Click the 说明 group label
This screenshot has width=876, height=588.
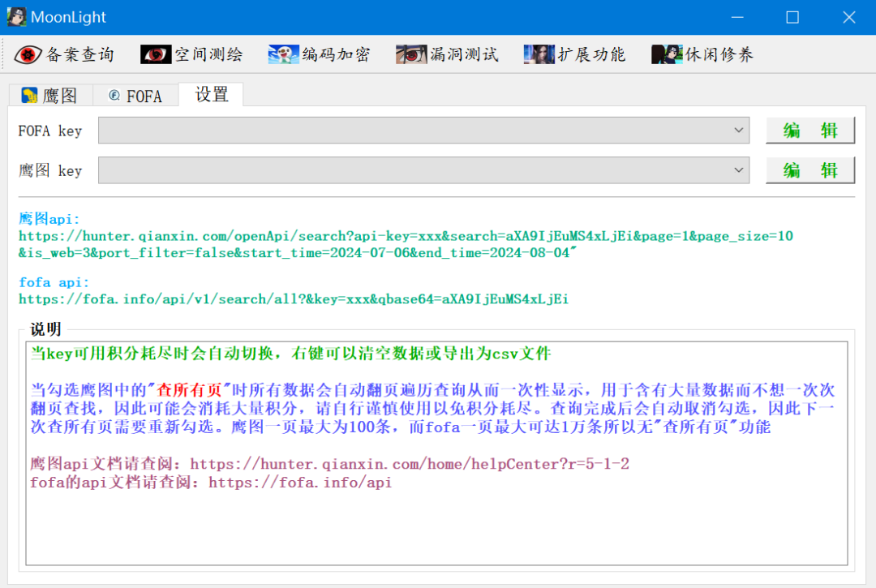point(45,329)
